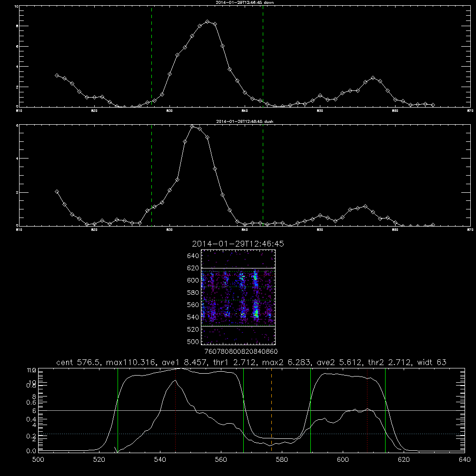
Task: Click the last diamond data point of dawn curve
Action: [x=433, y=105]
